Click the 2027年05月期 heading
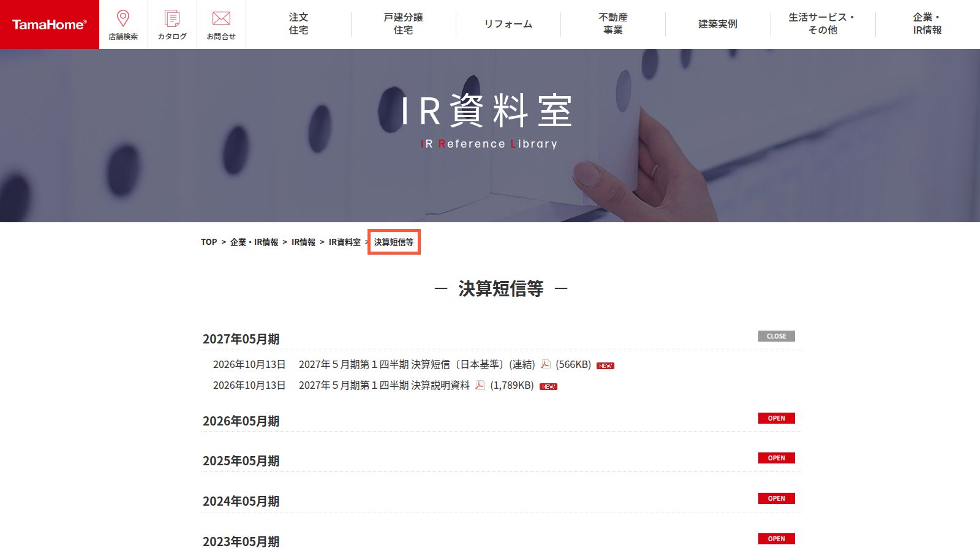The image size is (980, 551). (241, 339)
